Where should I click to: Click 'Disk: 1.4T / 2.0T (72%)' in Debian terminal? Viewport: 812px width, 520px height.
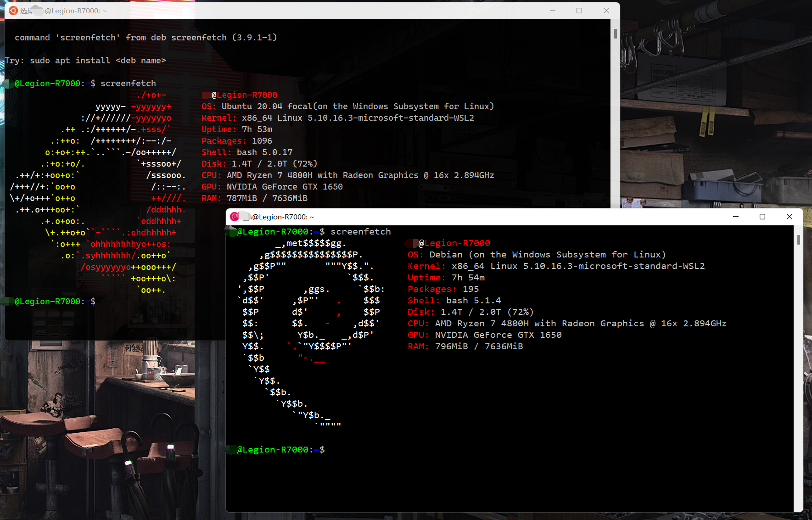(471, 312)
